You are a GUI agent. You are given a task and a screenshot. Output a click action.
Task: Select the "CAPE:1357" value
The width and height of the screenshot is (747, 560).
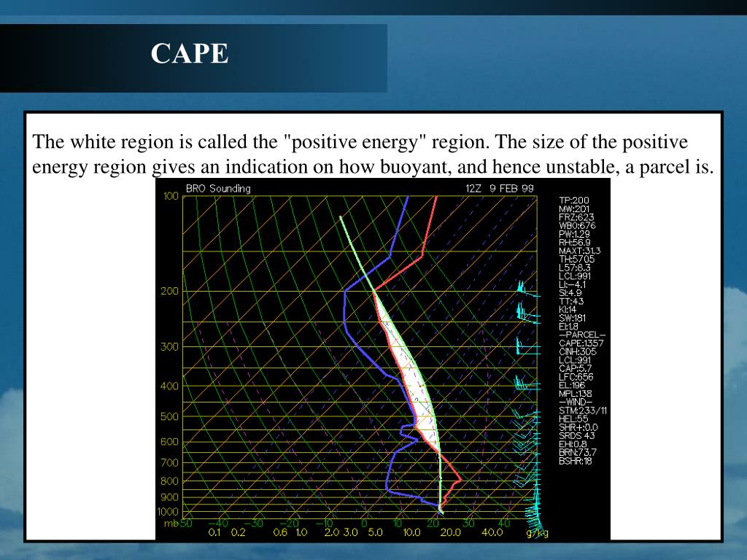coord(581,343)
